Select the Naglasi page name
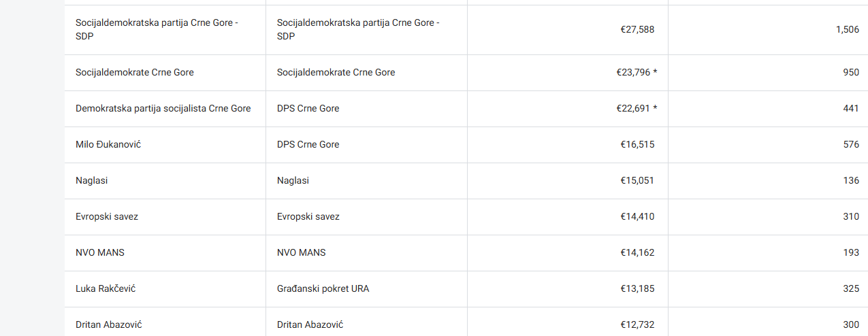868x336 pixels. click(92, 181)
